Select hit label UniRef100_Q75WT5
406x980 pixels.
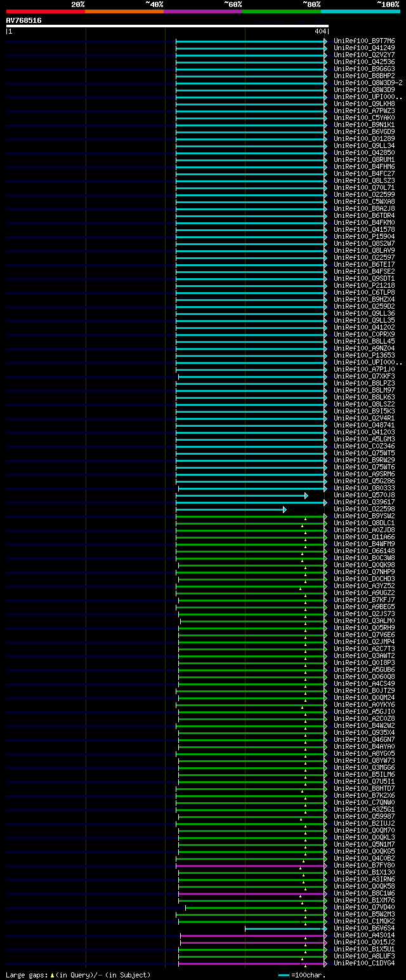click(x=364, y=453)
